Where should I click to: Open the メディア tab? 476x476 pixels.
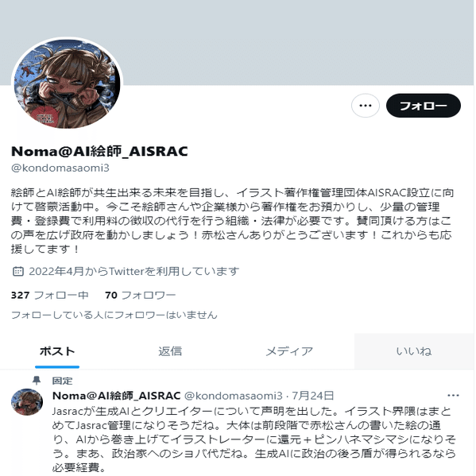289,351
